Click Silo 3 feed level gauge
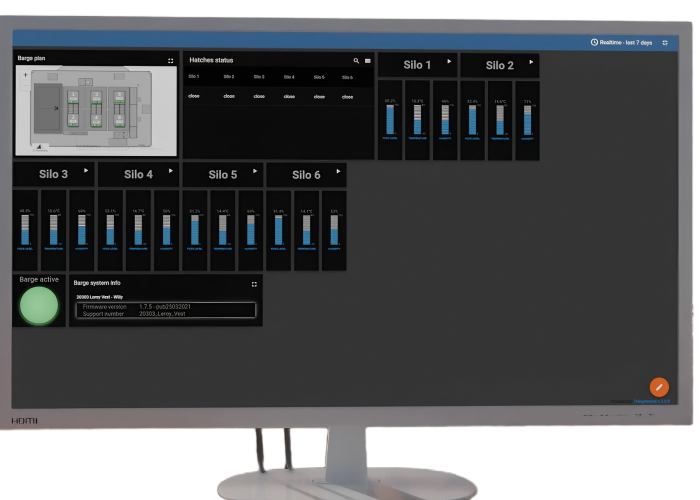 click(x=25, y=230)
